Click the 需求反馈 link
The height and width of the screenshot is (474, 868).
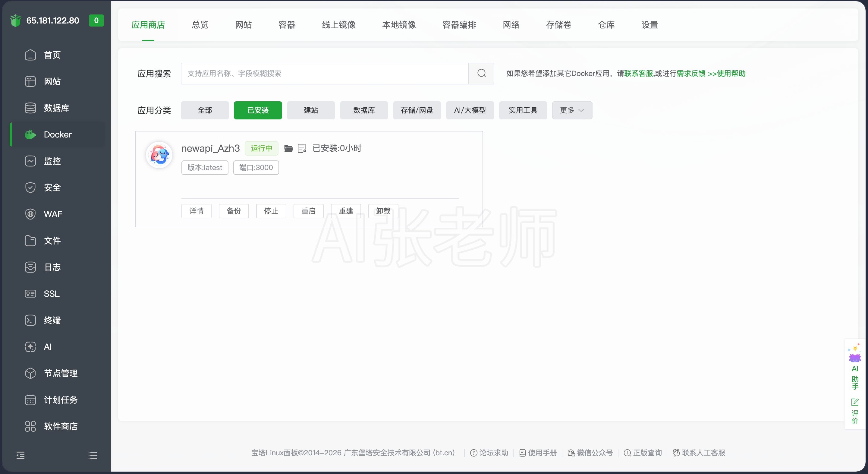click(691, 73)
